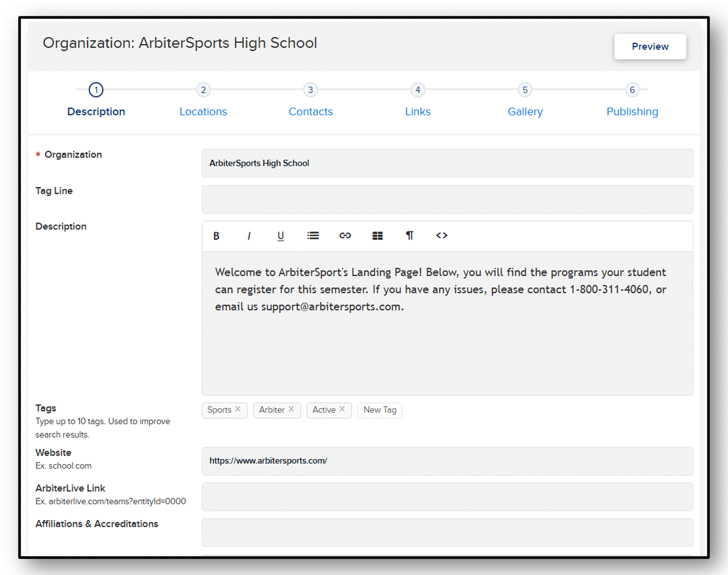Select step circle number 3
The width and height of the screenshot is (728, 575).
click(x=311, y=90)
